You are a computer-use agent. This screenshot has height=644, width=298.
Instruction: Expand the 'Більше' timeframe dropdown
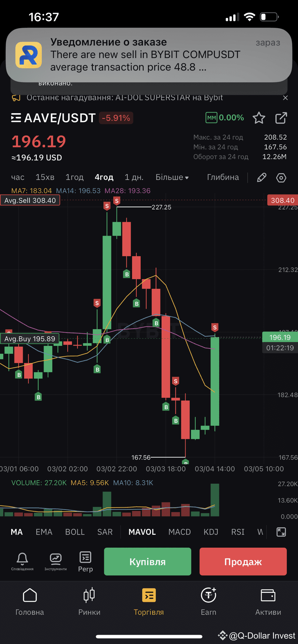pyautogui.click(x=172, y=177)
